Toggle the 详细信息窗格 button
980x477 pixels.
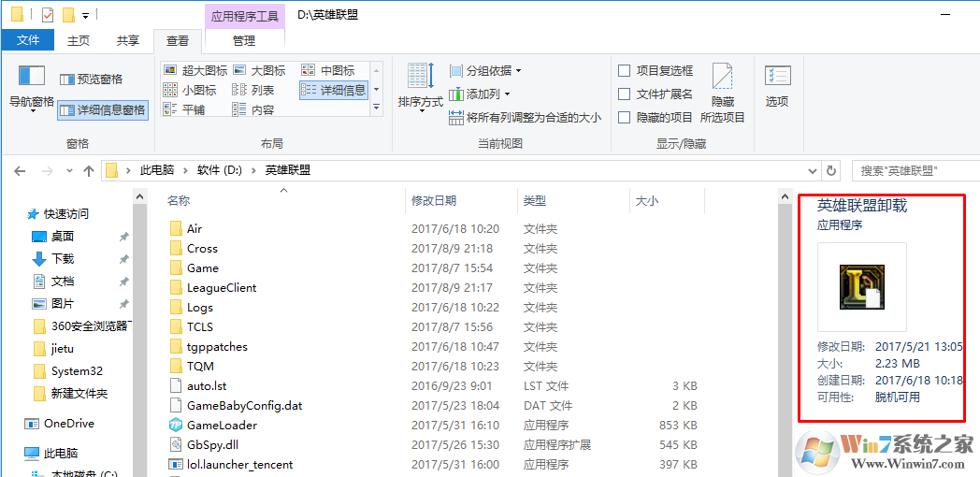click(103, 110)
